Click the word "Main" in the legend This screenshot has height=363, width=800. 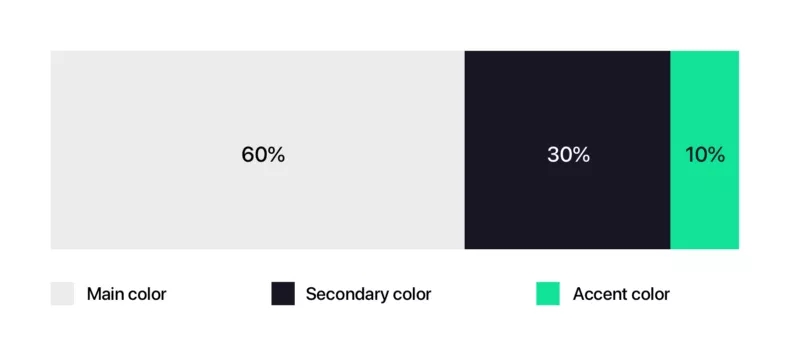click(x=105, y=294)
